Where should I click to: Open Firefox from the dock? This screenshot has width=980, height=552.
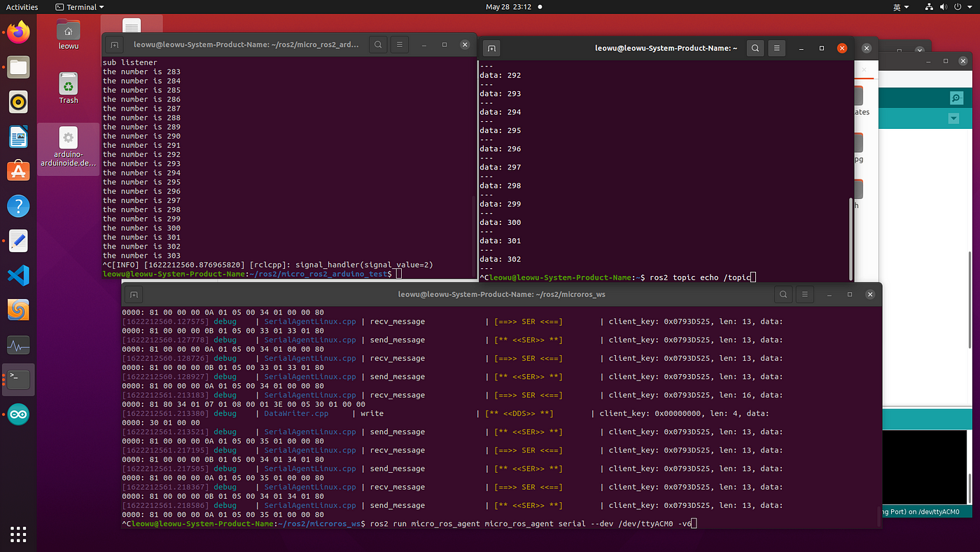[18, 32]
